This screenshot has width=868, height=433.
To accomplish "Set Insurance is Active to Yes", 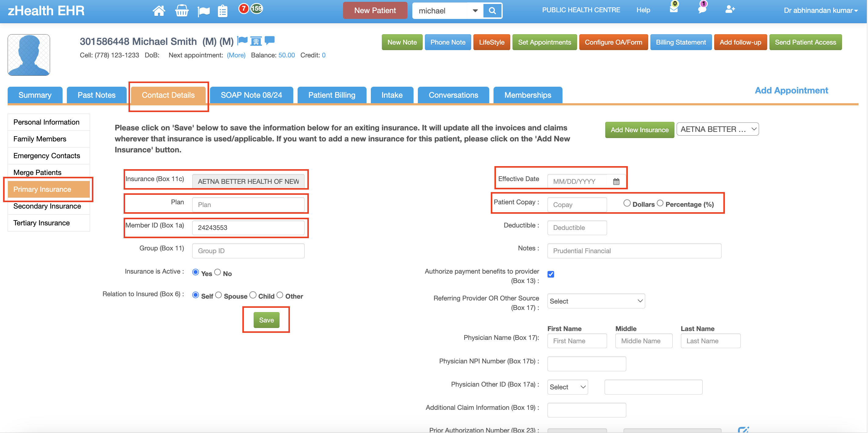I will [195, 272].
